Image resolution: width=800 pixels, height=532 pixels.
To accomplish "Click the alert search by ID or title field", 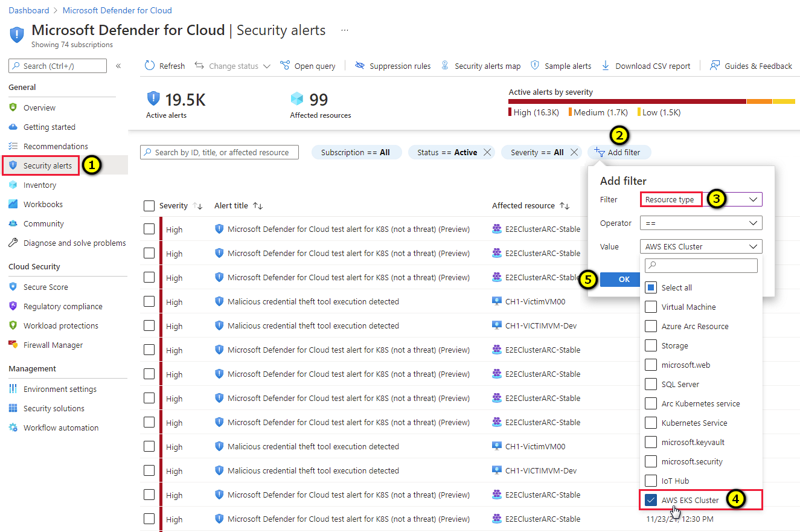I will coord(219,152).
